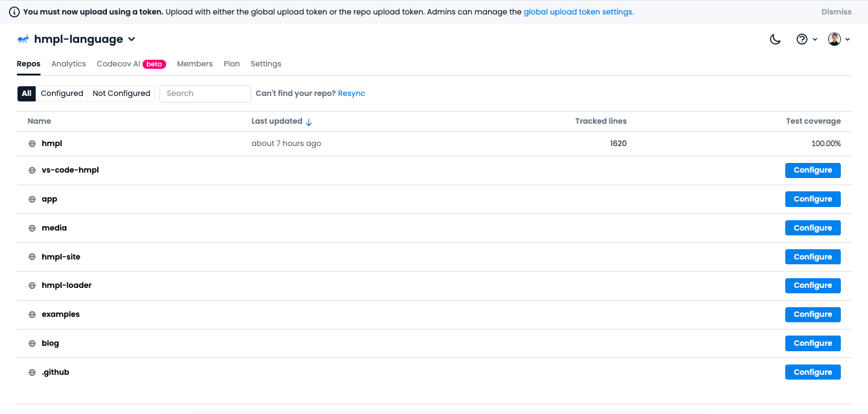This screenshot has height=414, width=868.
Task: Configure the app repo
Action: point(812,199)
